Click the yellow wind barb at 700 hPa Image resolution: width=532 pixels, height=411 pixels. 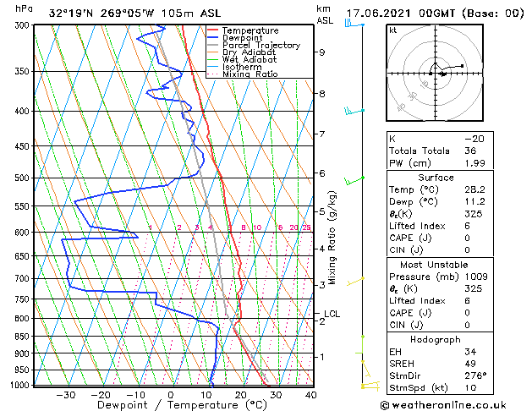[x=355, y=281]
